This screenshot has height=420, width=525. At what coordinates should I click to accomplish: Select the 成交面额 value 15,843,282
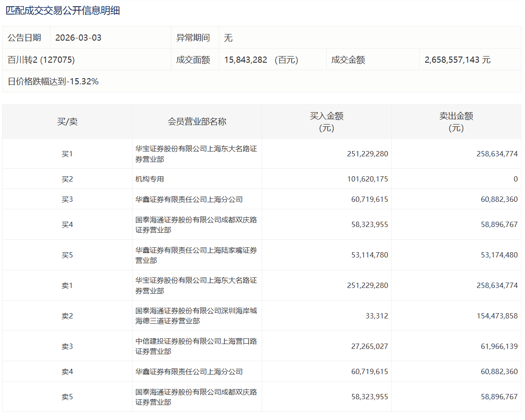pos(246,60)
